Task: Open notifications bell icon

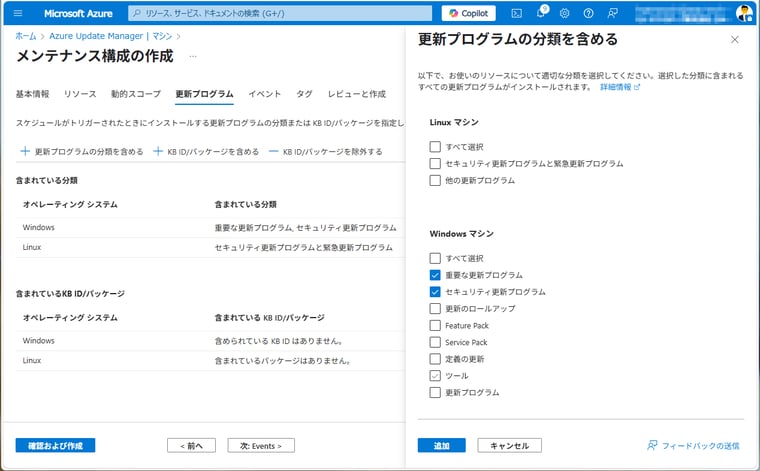Action: (541, 13)
